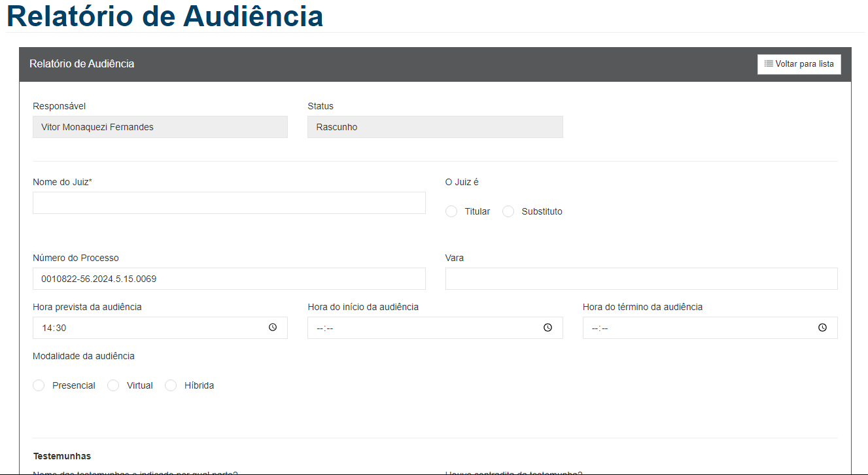This screenshot has width=868, height=475.
Task: Select Titular judge radio option
Action: (x=451, y=211)
